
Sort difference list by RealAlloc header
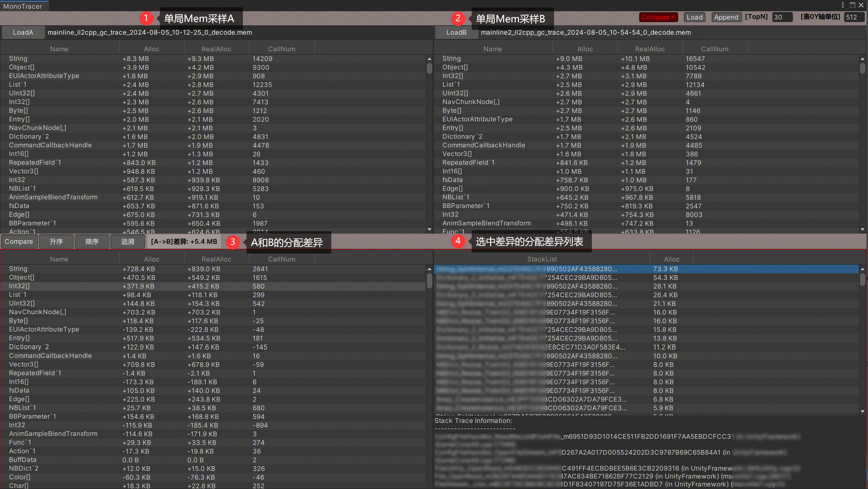216,259
